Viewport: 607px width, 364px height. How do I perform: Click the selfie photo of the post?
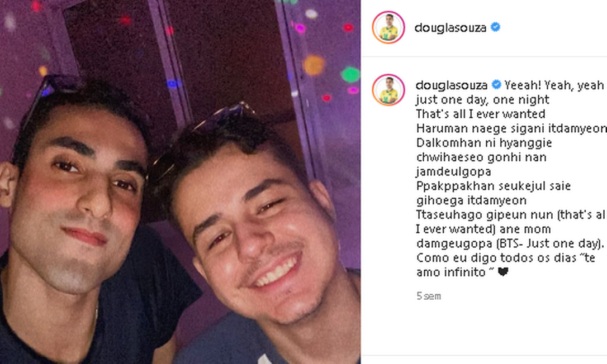[x=180, y=182]
